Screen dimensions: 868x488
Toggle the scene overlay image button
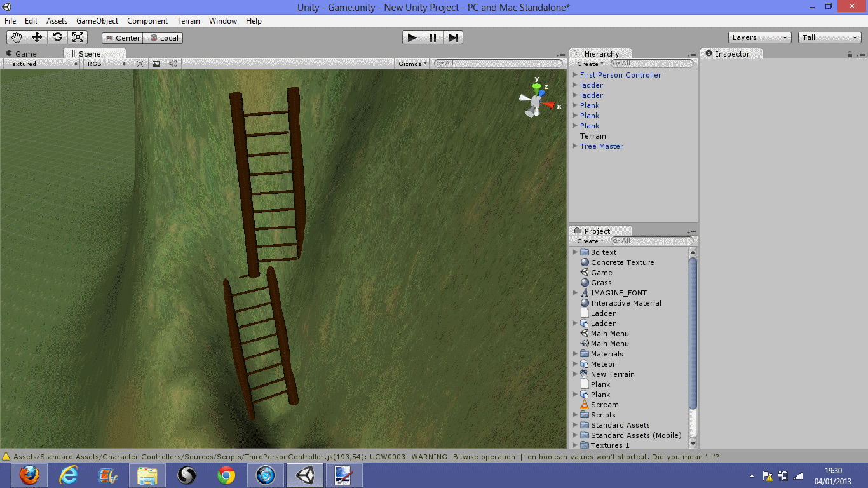point(156,64)
